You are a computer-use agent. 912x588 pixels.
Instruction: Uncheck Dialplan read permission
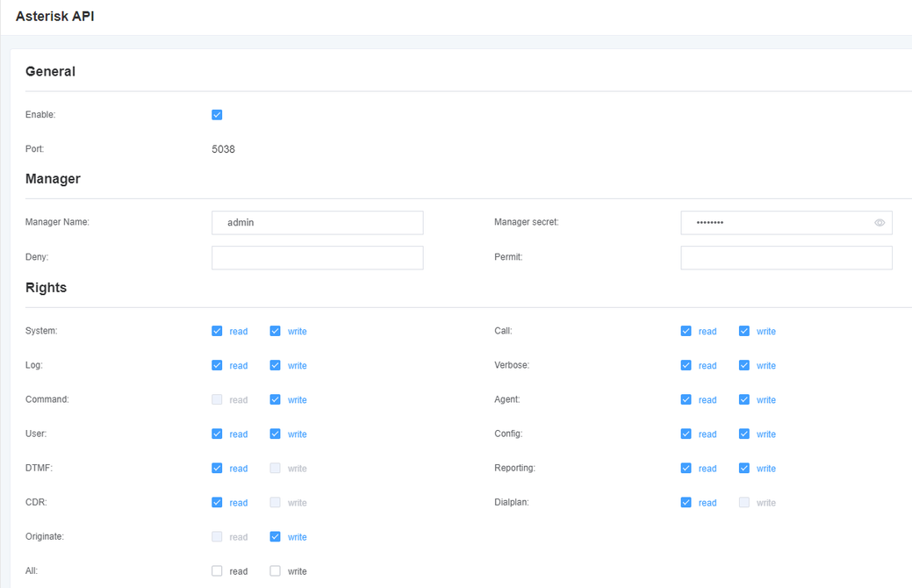coord(686,503)
